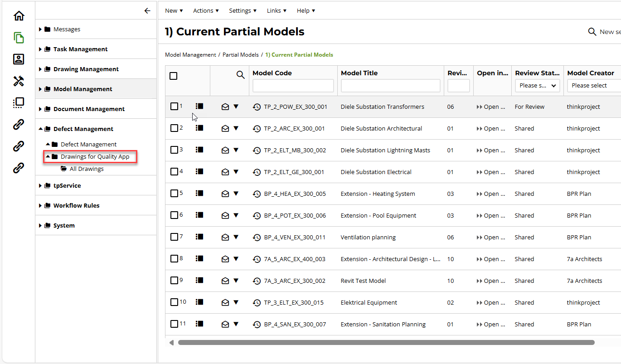621x364 pixels.
Task: Expand the Model Management tree folder
Action: pos(40,89)
